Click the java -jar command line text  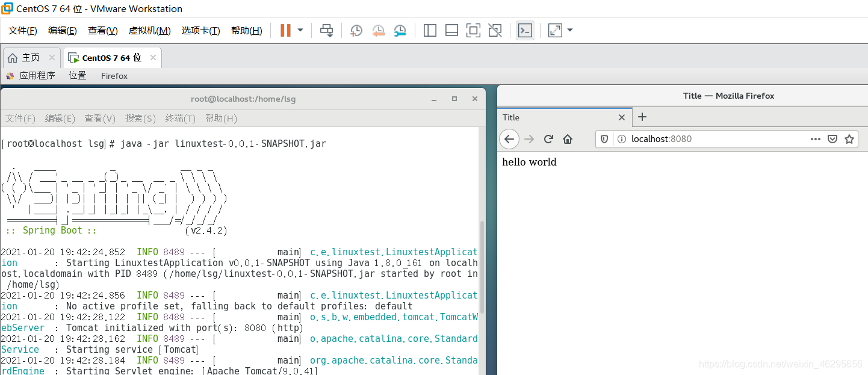(x=223, y=144)
